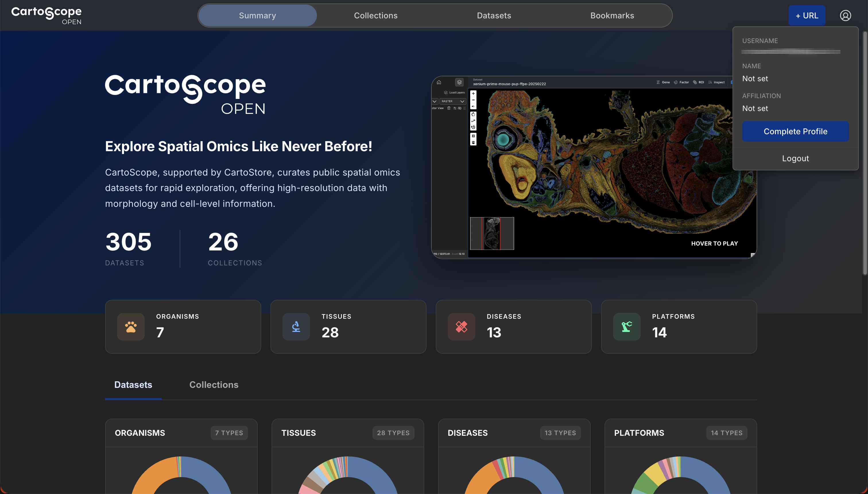Click the layers stack icon in preview
This screenshot has height=494, width=868.
[x=459, y=82]
